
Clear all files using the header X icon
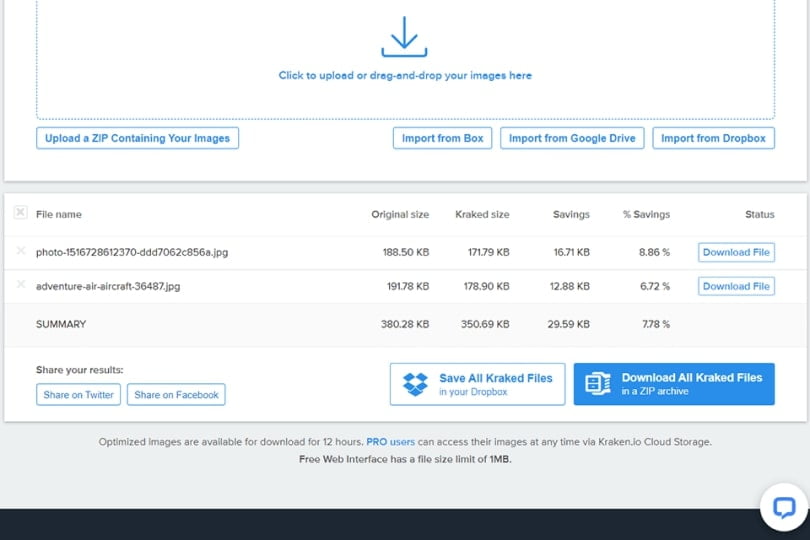pos(20,212)
